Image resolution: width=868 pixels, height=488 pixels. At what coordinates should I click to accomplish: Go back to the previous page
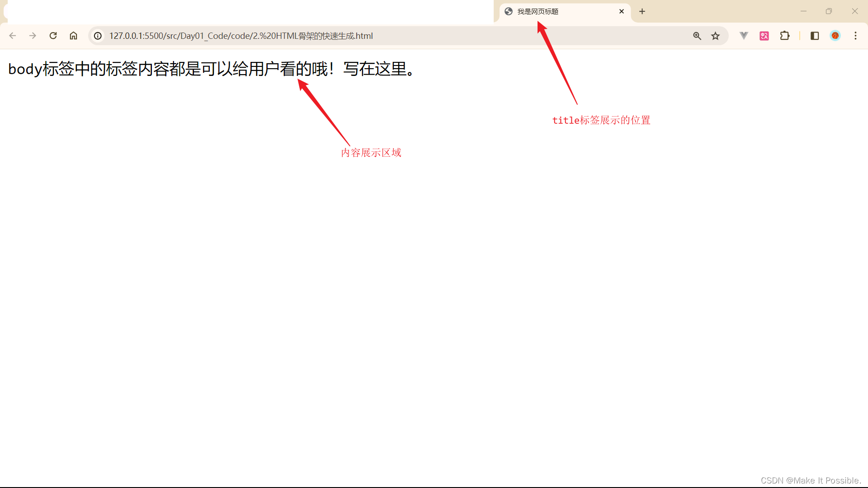(x=13, y=36)
